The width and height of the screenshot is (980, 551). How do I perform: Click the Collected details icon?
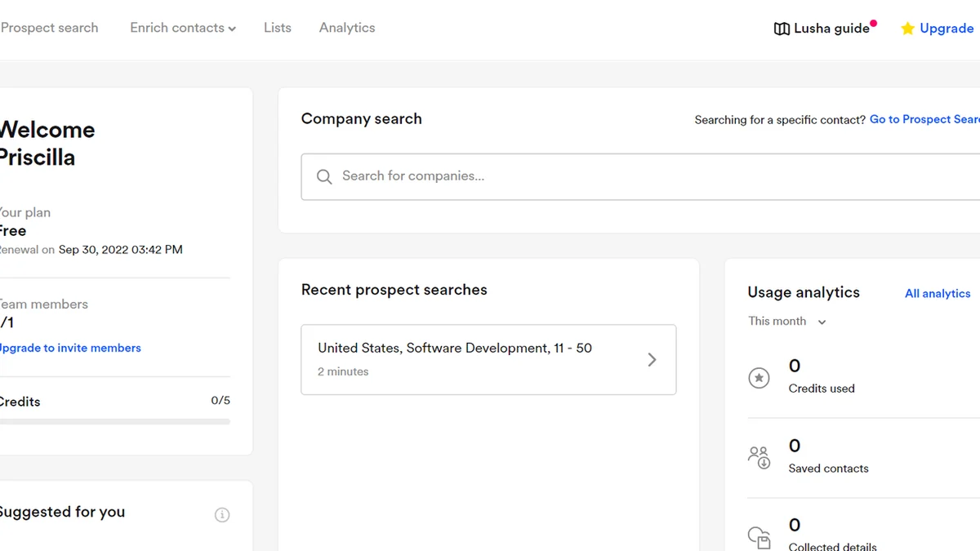click(759, 537)
